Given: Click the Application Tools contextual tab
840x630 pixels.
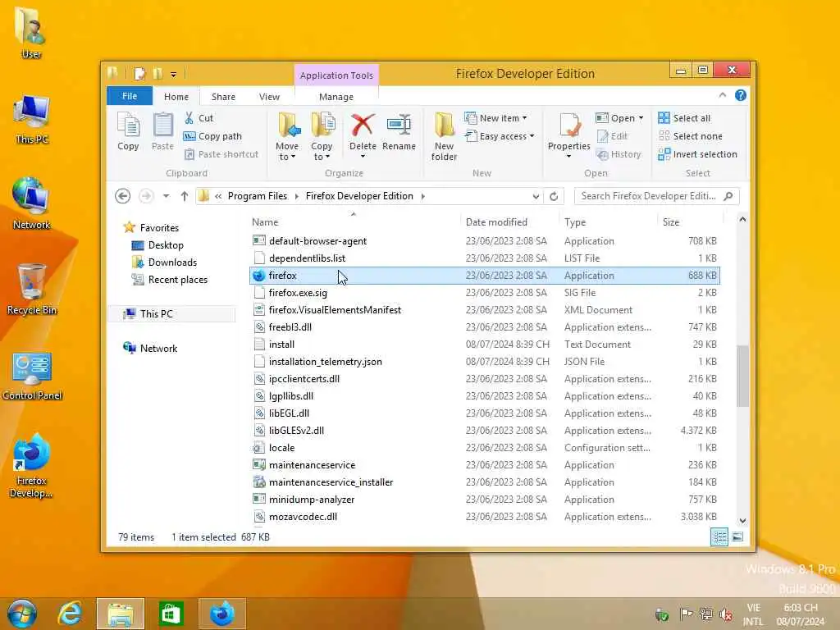Looking at the screenshot, I should tap(336, 75).
